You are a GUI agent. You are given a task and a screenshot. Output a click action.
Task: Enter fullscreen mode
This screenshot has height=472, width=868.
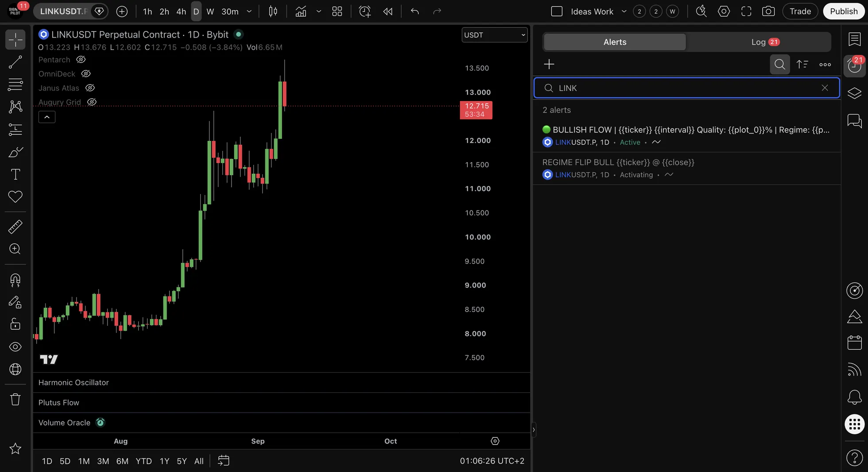point(746,12)
